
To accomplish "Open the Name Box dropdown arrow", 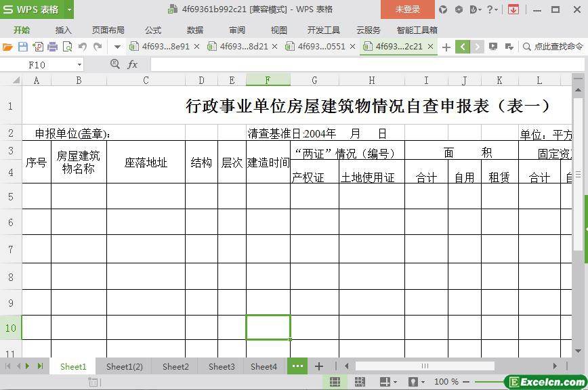I will point(79,64).
